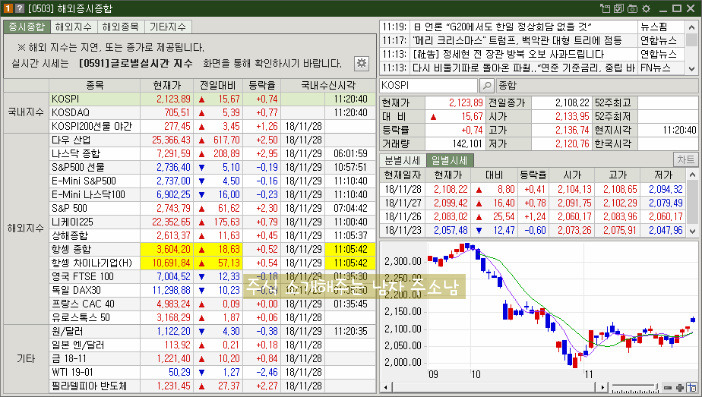
Task: Click the gear icon beside the notice text
Action: [x=361, y=63]
